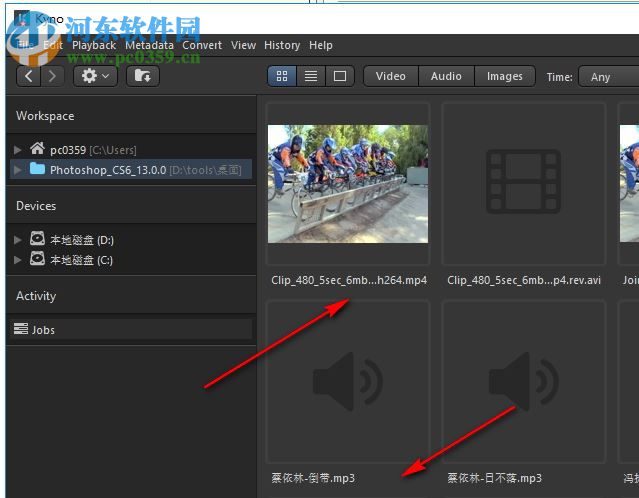Switch to single item detail view
This screenshot has width=639, height=498.
[340, 76]
